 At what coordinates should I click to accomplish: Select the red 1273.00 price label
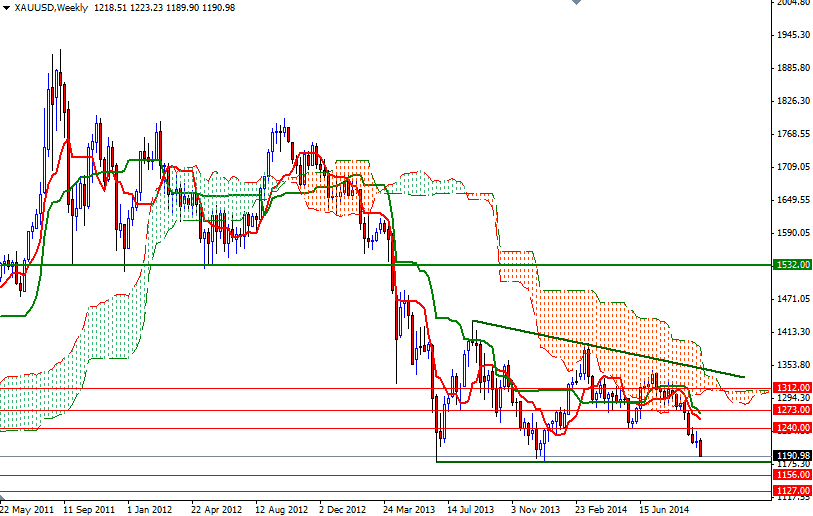tap(791, 409)
